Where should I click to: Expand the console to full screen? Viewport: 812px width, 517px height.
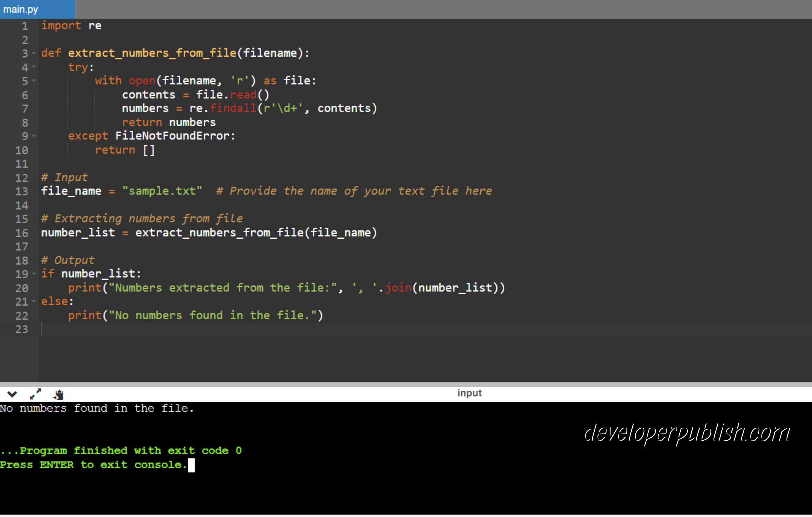[35, 394]
